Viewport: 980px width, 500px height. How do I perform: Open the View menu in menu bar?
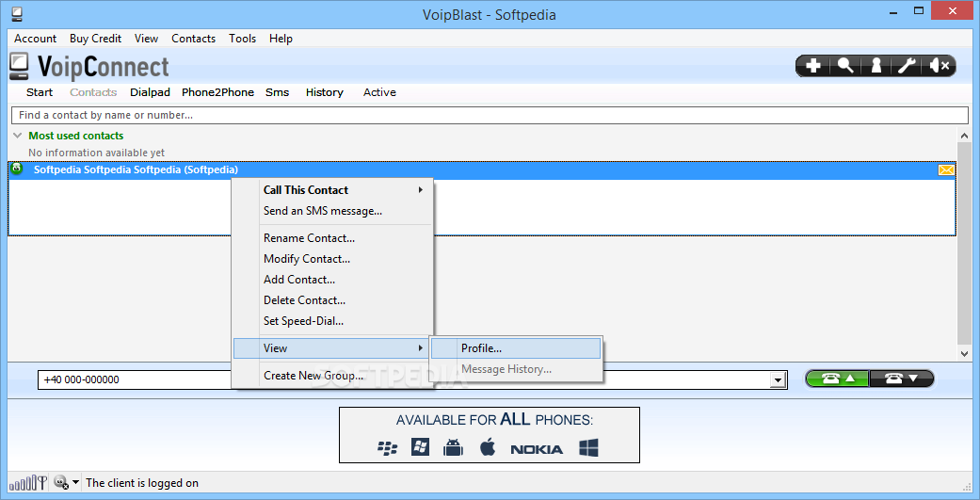point(146,38)
